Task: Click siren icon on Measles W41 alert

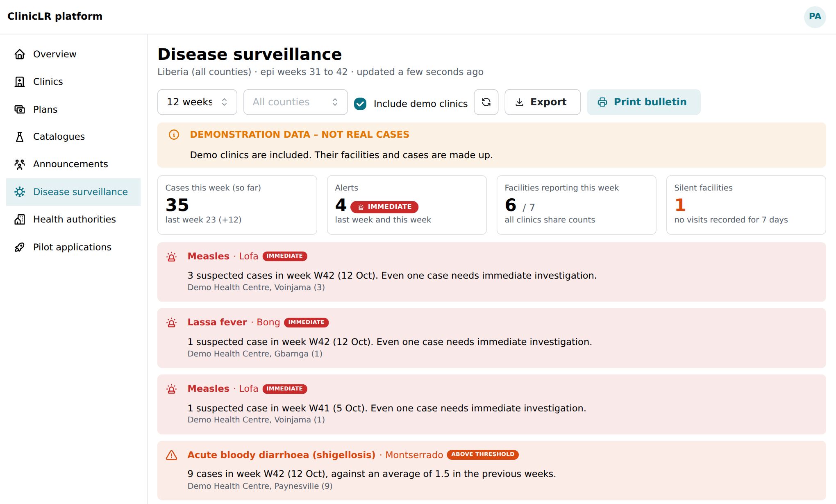Action: point(172,389)
